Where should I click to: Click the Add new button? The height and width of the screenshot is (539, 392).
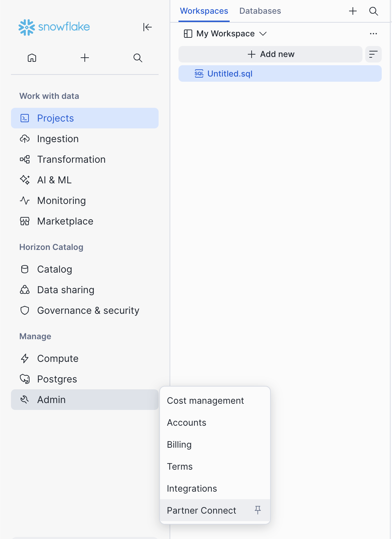click(270, 54)
